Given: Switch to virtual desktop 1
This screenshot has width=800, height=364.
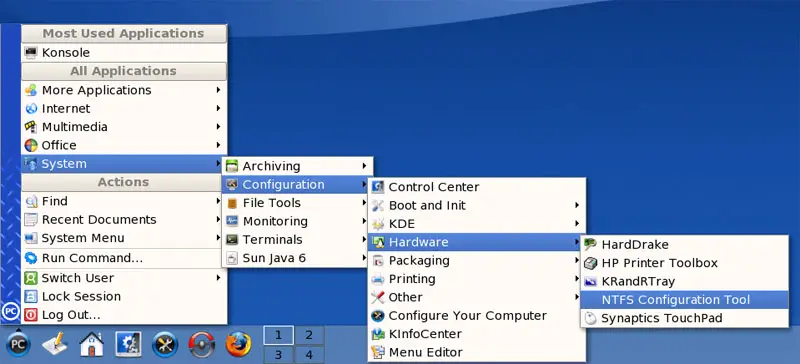Looking at the screenshot, I should 278,335.
